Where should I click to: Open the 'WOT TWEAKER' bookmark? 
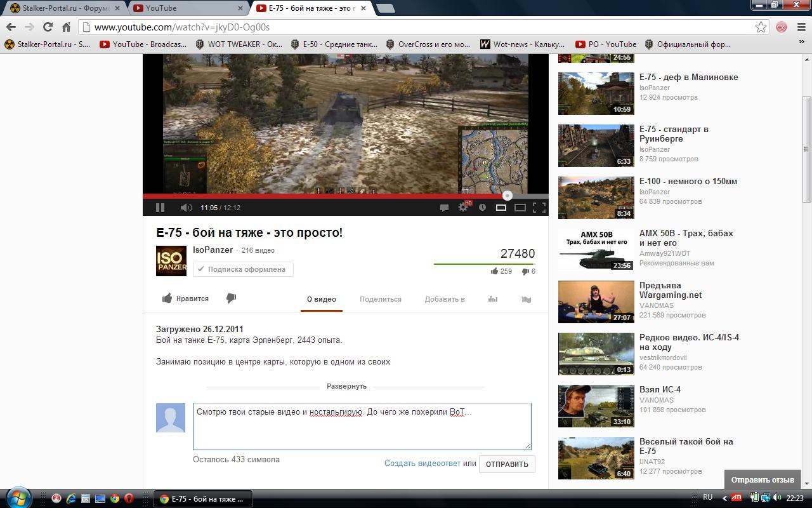click(x=239, y=44)
